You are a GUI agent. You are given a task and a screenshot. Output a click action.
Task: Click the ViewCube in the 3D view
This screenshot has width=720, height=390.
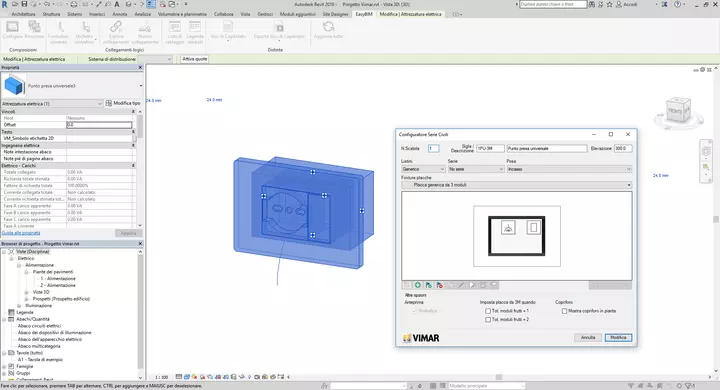[678, 111]
